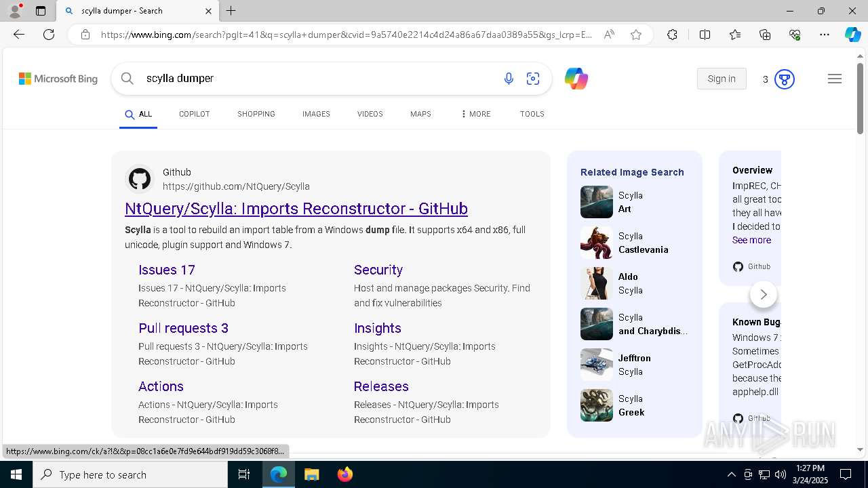Open the Windows Start menu

pos(16,474)
